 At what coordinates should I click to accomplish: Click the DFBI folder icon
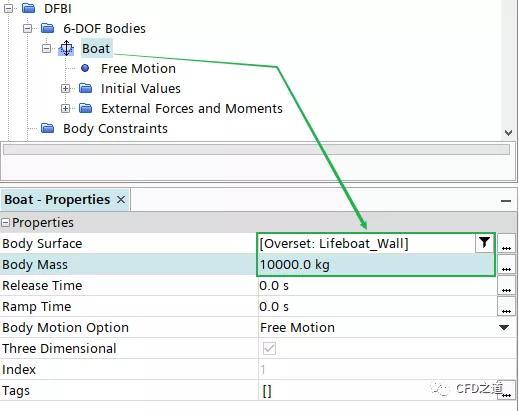click(x=29, y=8)
